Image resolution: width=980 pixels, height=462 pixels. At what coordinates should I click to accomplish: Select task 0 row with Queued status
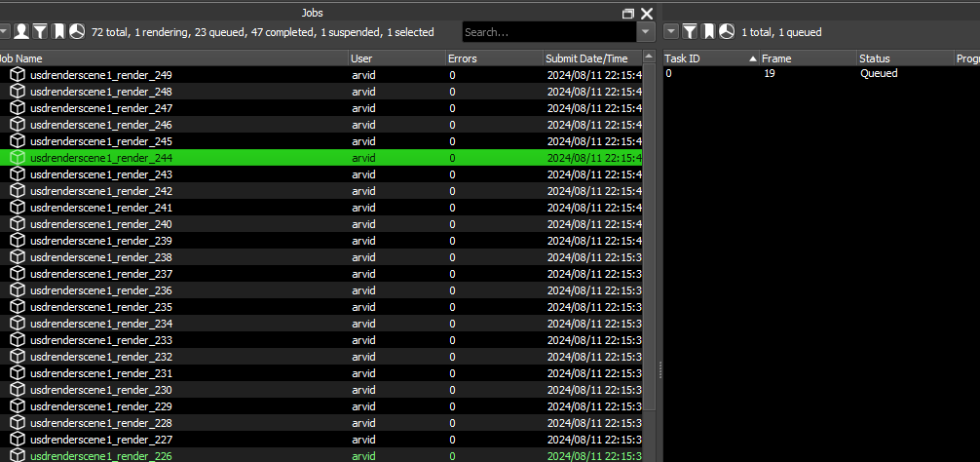point(821,74)
